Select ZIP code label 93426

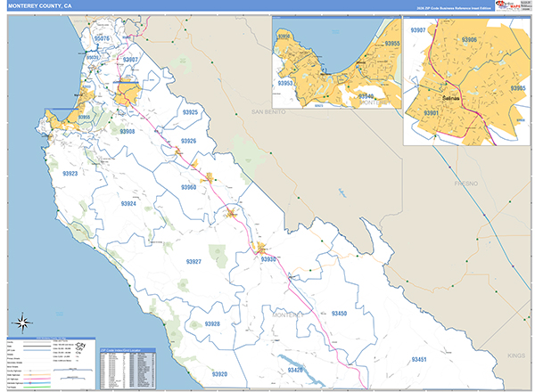click(295, 370)
